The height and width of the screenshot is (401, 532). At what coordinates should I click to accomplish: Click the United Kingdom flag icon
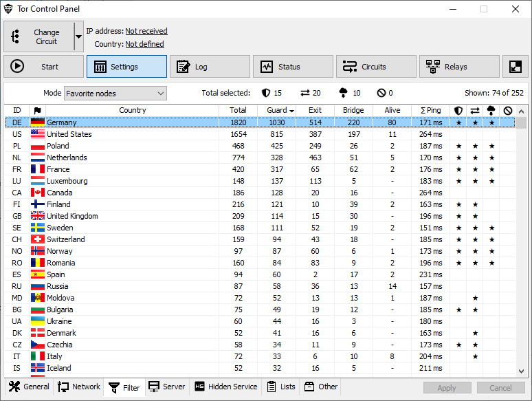[38, 216]
